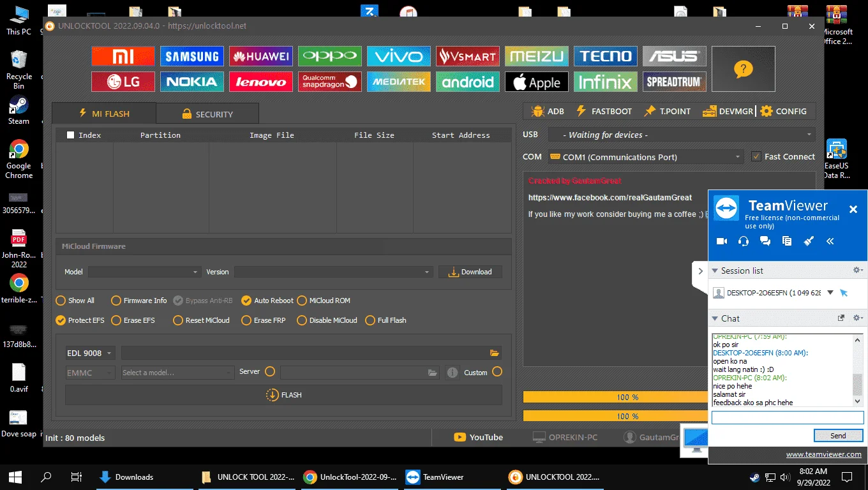Open the DEVMGR device manager tab
The height and width of the screenshot is (490, 868).
[728, 111]
